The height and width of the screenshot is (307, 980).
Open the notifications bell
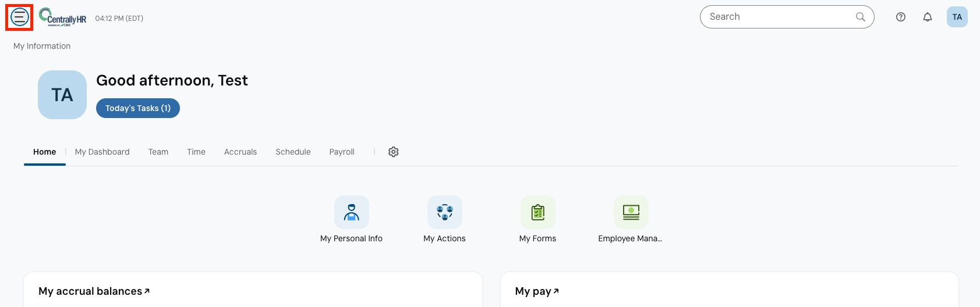(x=928, y=17)
